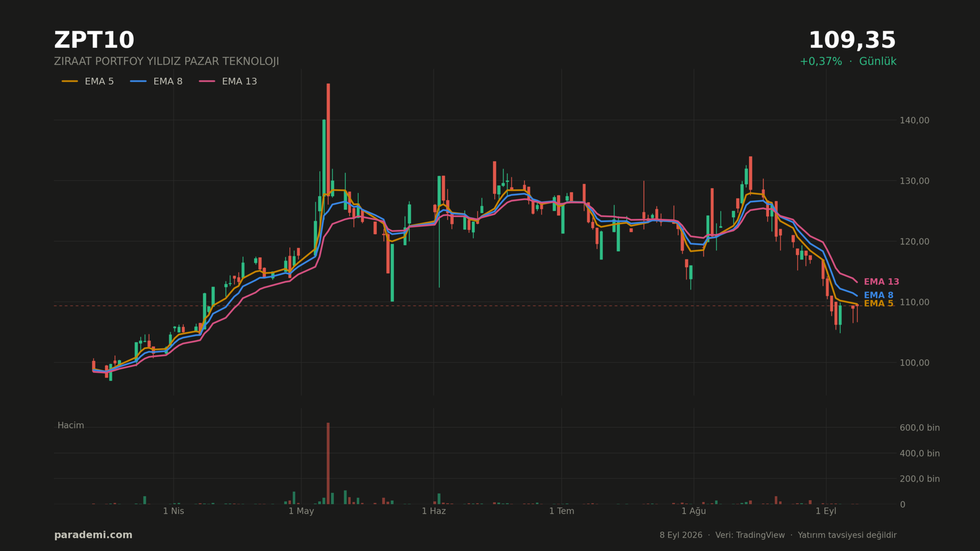Screen dimensions: 980x551
Task: Click the 100,00 price axis label
Action: click(914, 363)
